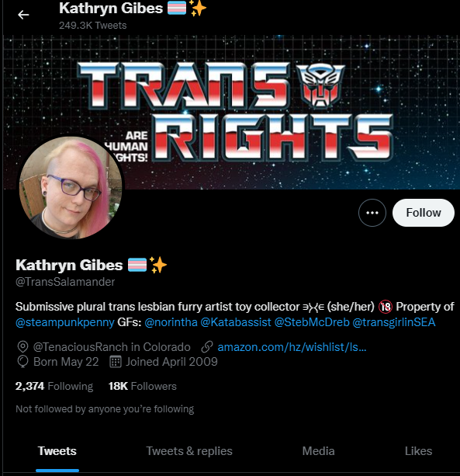The width and height of the screenshot is (460, 476).
Task: Switch to the Tweets & replies tab
Action: 189,451
